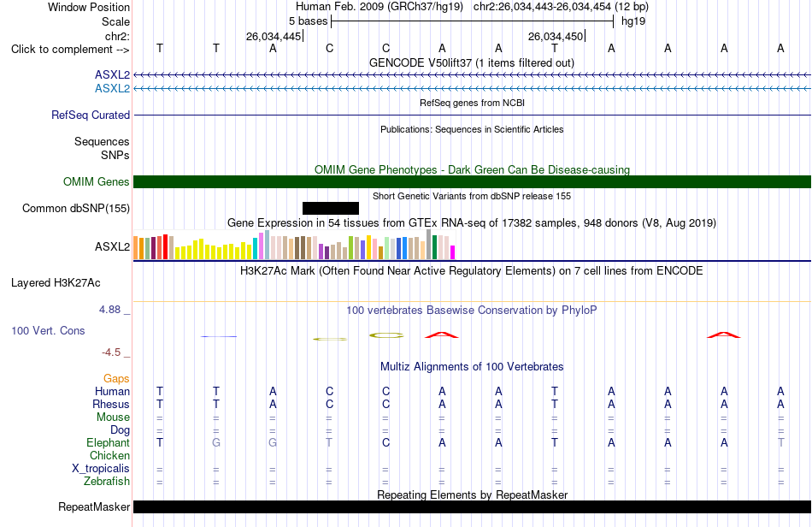
Task: Click the Elephant species label
Action: [109, 442]
